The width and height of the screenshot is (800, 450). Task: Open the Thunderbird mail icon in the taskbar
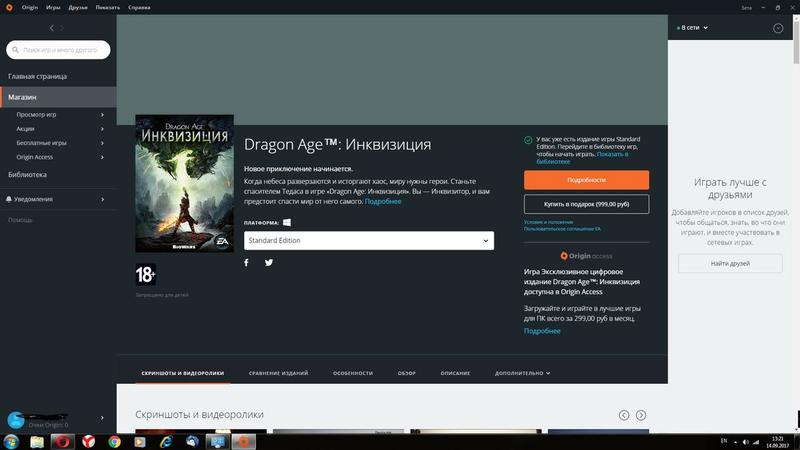192,442
